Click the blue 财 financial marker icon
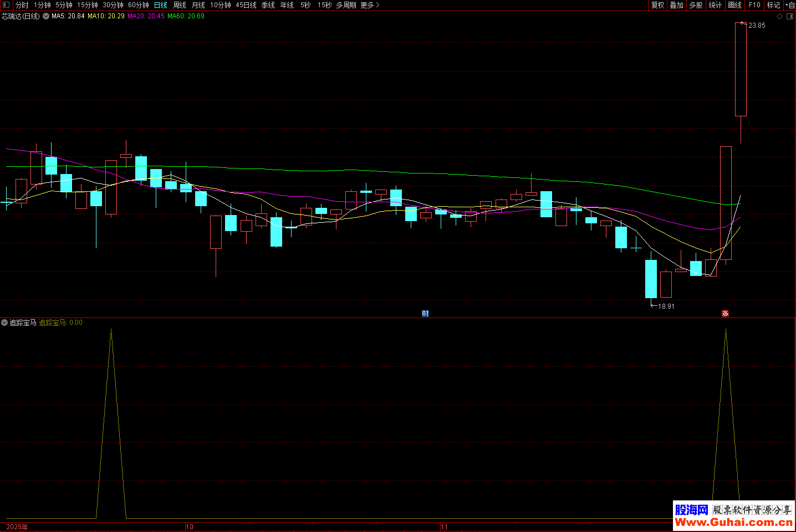 pos(425,314)
